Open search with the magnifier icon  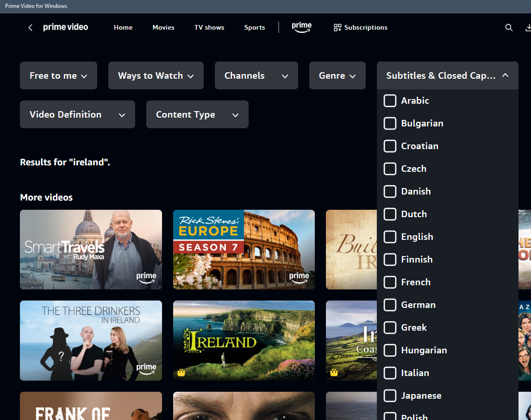pos(509,27)
